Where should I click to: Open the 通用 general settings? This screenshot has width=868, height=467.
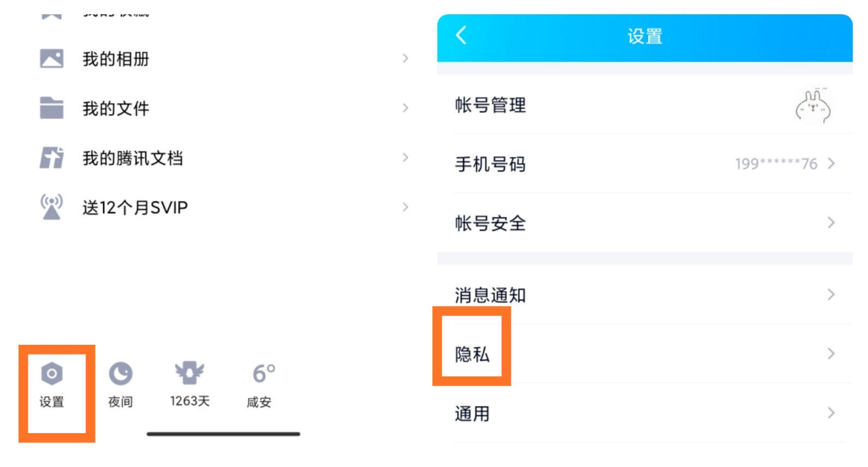point(472,414)
